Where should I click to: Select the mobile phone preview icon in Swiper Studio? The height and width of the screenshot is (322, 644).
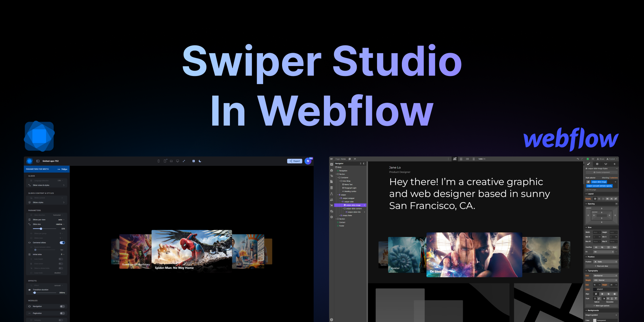pyautogui.click(x=158, y=161)
